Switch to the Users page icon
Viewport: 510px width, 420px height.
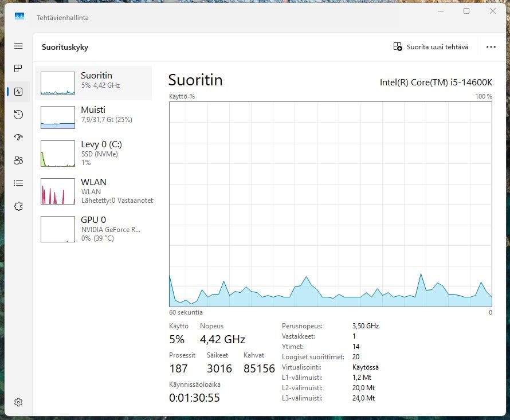pyautogui.click(x=18, y=160)
